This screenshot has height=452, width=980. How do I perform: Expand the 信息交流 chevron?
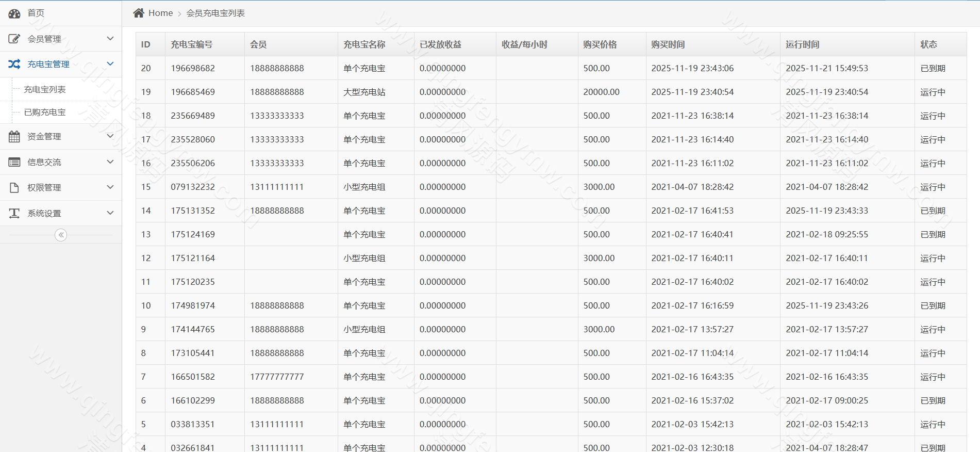point(110,162)
